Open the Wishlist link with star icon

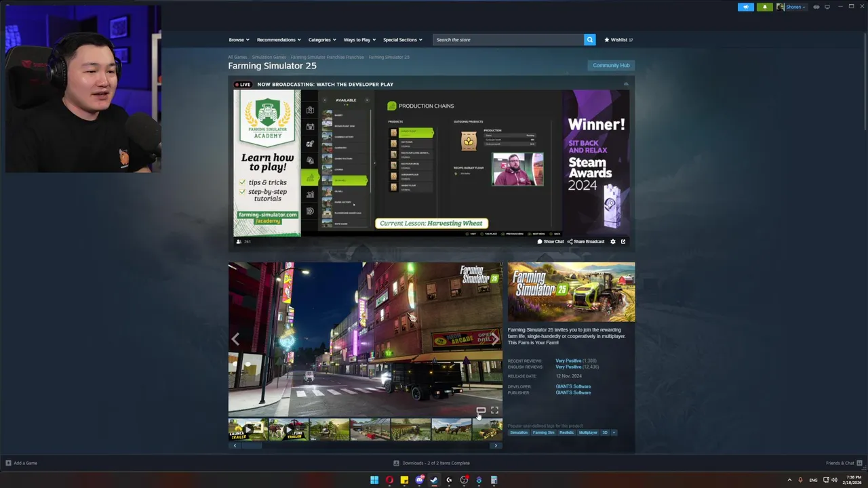618,39
